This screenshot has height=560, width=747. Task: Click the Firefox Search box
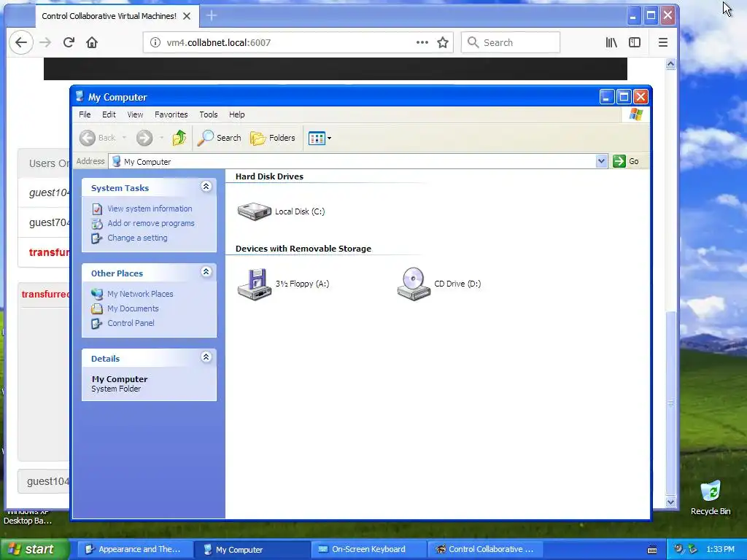pos(511,42)
